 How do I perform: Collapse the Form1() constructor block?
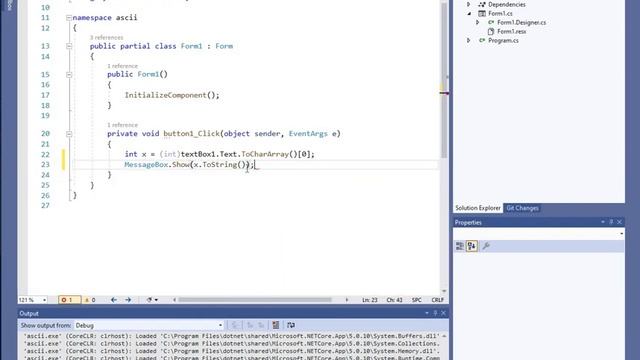point(69,75)
